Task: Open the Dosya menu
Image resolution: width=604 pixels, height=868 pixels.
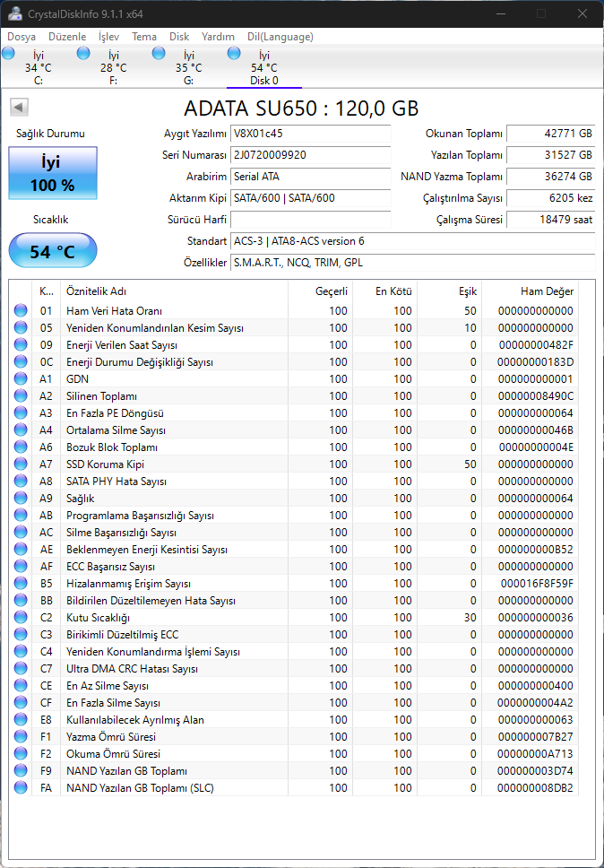Action: (x=22, y=37)
